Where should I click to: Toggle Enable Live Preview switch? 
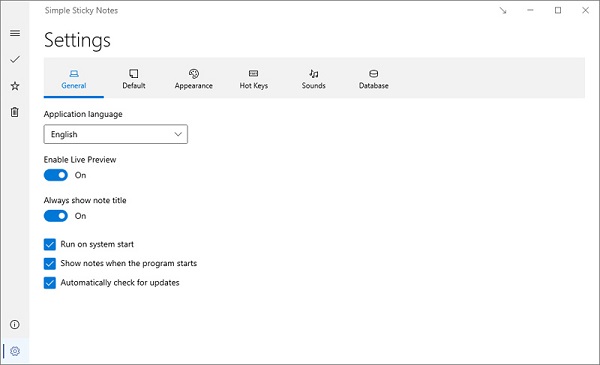pyautogui.click(x=56, y=175)
